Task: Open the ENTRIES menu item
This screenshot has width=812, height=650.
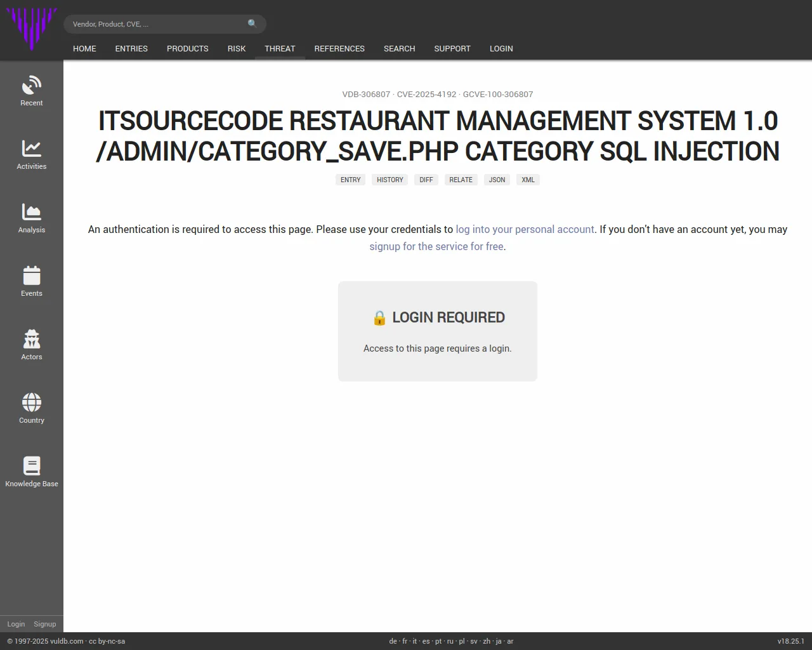Action: click(x=131, y=49)
